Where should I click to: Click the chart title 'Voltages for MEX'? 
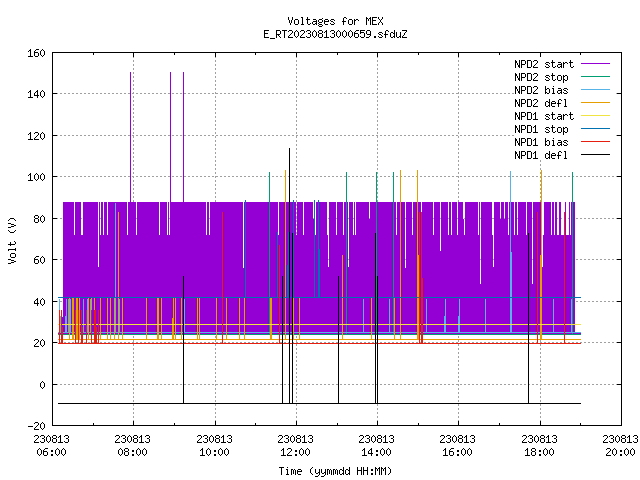click(335, 21)
